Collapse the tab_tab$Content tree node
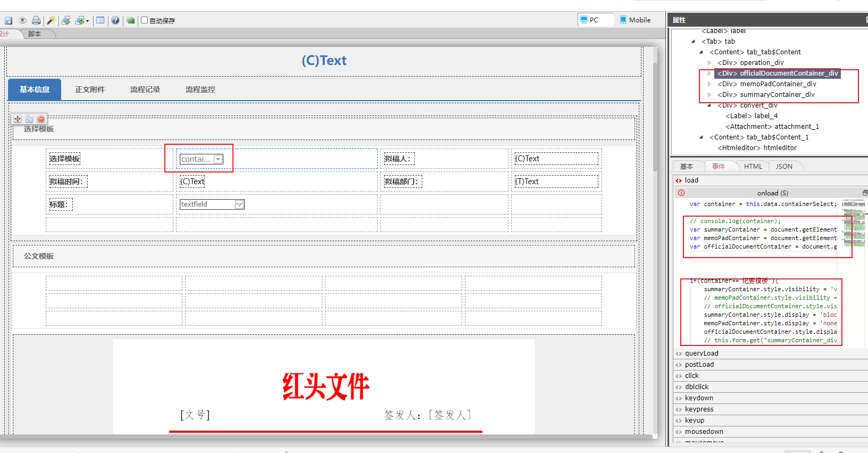This screenshot has width=868, height=453. tap(701, 52)
